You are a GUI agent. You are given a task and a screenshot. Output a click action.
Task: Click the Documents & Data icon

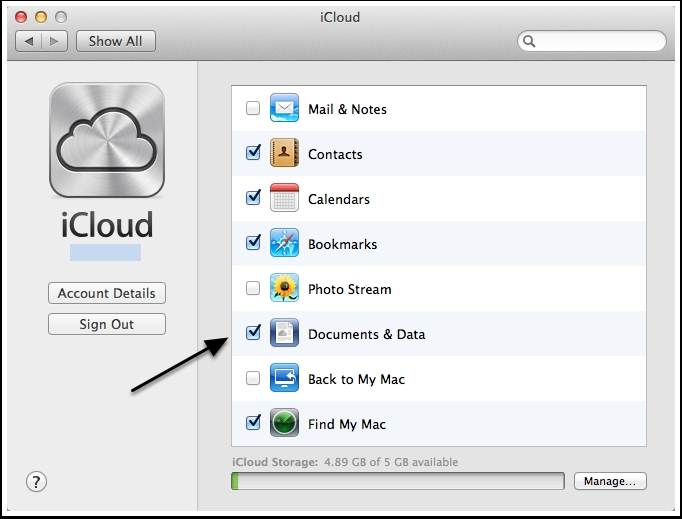(284, 333)
